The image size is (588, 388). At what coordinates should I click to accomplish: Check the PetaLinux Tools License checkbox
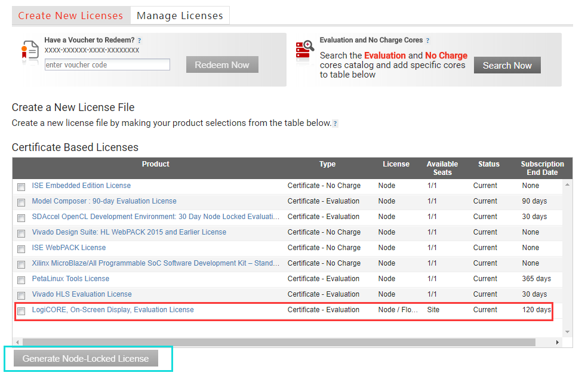coord(21,280)
